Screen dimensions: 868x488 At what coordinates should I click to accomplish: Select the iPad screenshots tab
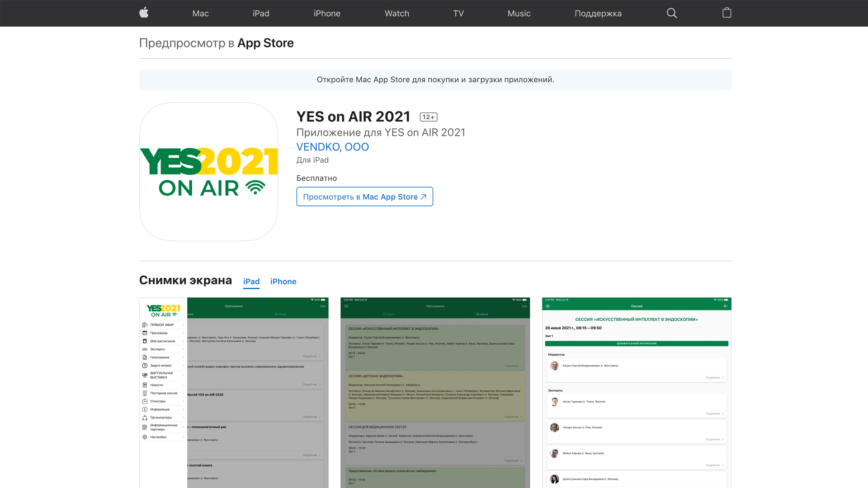click(x=251, y=282)
